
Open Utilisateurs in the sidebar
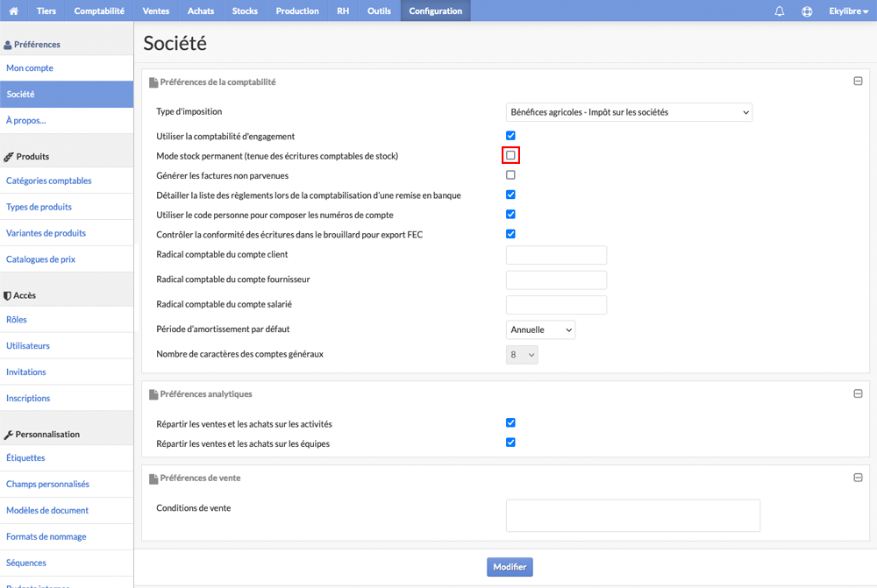tap(67, 346)
